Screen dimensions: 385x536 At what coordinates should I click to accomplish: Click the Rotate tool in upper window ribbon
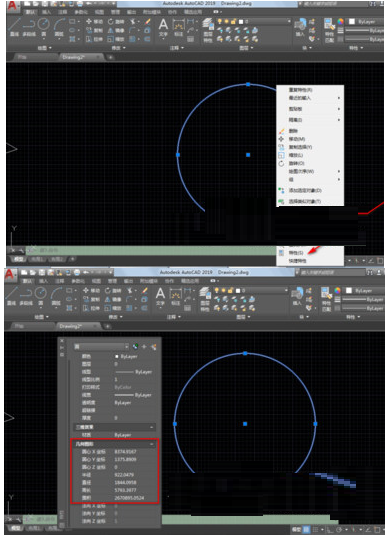[116, 22]
